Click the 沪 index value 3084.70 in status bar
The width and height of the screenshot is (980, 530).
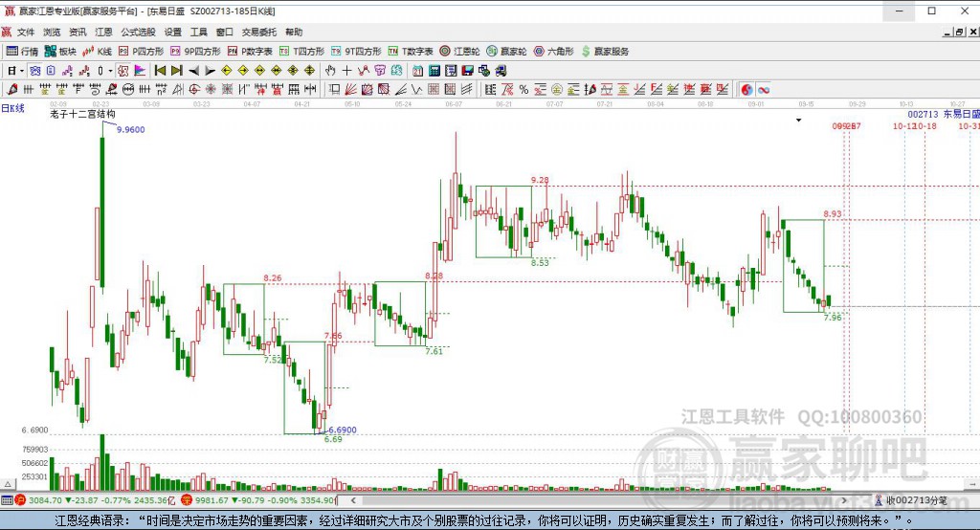click(x=45, y=500)
